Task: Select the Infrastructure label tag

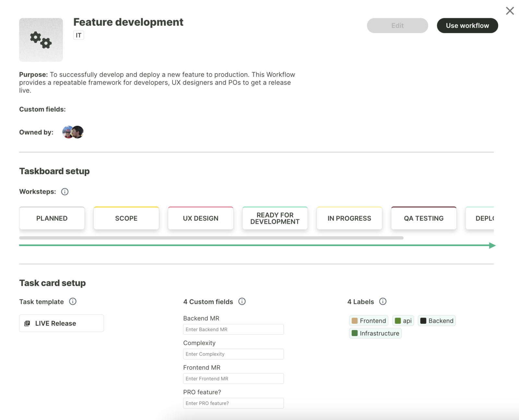Action: [x=375, y=333]
